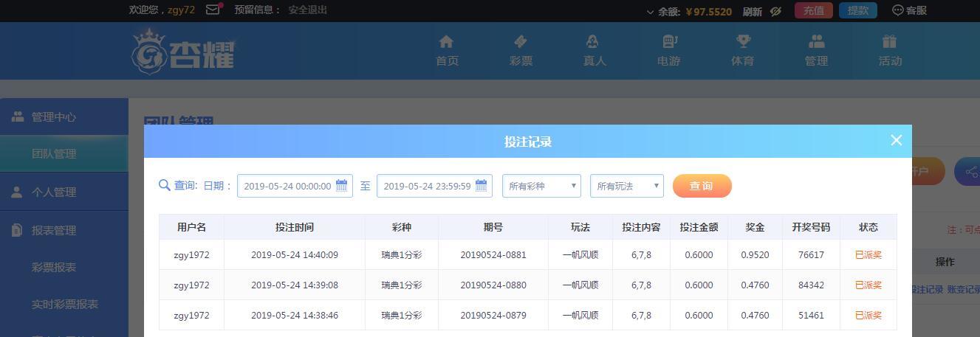
Task: Expand the balance chevron arrow
Action: coord(650,12)
